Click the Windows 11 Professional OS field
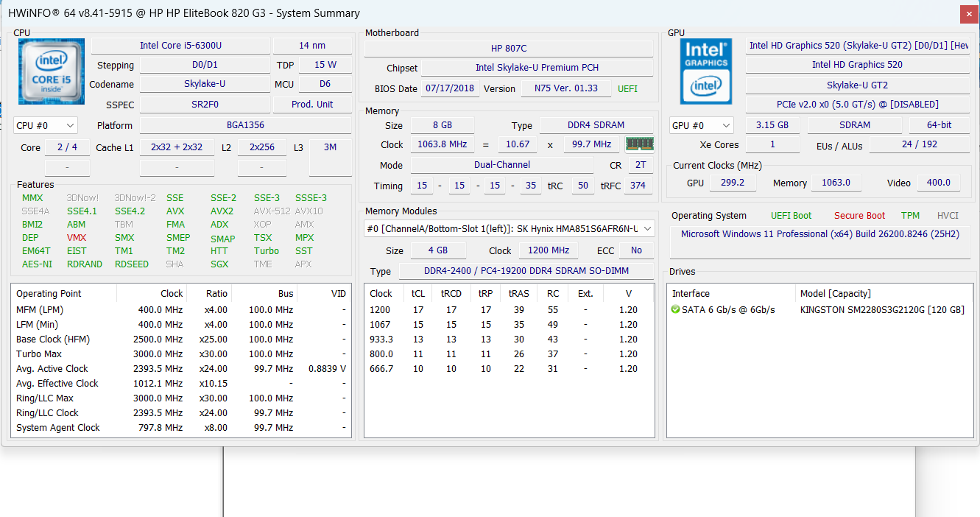 (x=820, y=234)
